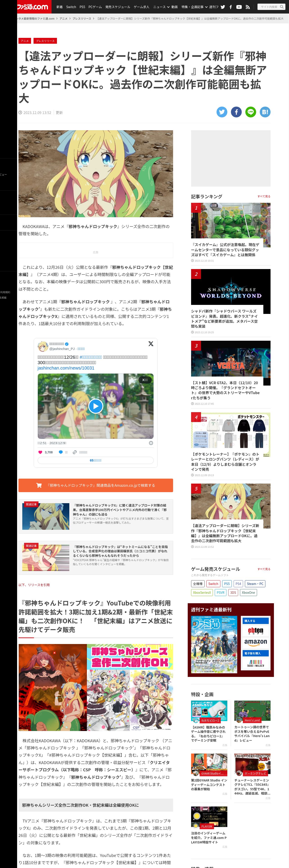289x868 pixels.
Task: Click すべて見る beside 記事ランキング
Action: [264, 196]
